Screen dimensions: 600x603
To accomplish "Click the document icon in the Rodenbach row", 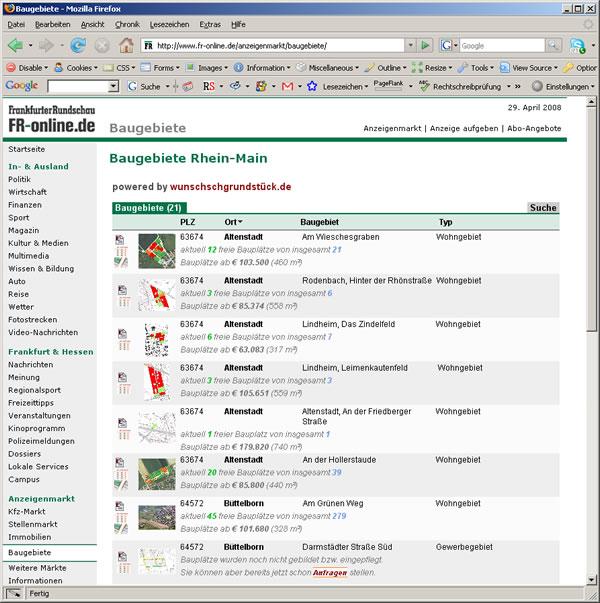I will click(122, 290).
